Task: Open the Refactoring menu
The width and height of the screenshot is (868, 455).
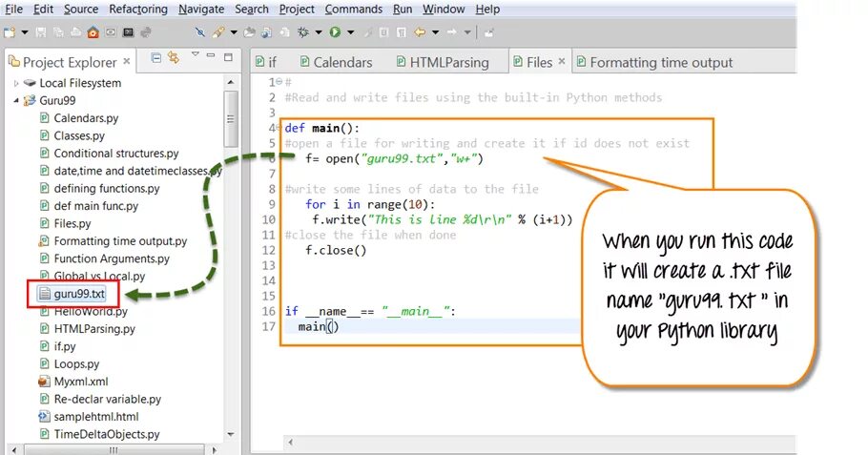Action: point(138,10)
